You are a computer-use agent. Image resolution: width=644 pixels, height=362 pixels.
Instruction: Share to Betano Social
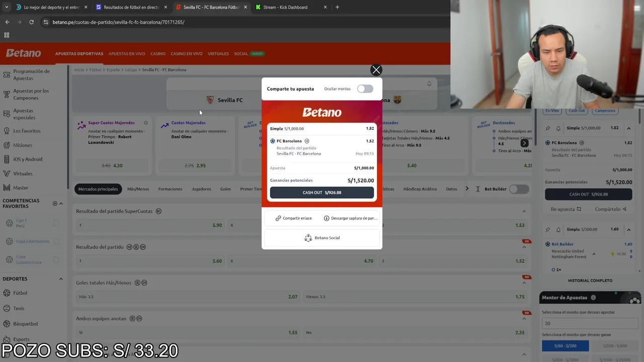click(x=322, y=238)
